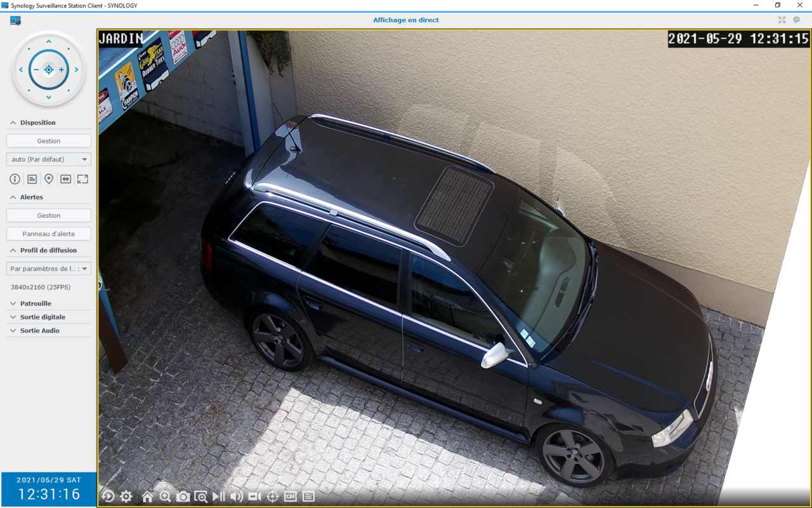Open the event log list icon
Image resolution: width=812 pixels, height=508 pixels.
[309, 497]
